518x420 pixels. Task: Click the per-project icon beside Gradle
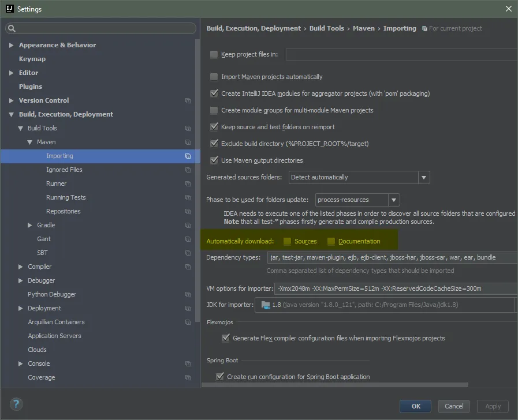tap(188, 226)
